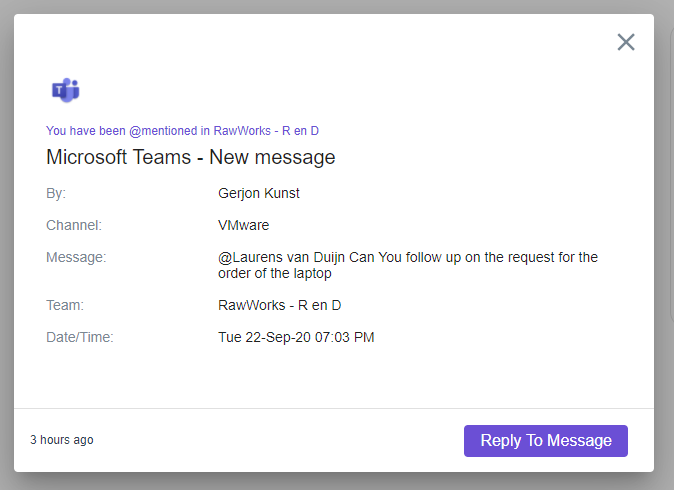Click the team value 'RawWorks - R en D'
The height and width of the screenshot is (490, 674).
[279, 305]
